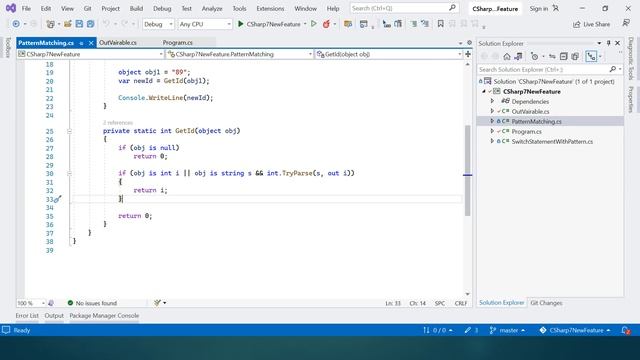Click the Undo arrow icon

click(x=106, y=24)
